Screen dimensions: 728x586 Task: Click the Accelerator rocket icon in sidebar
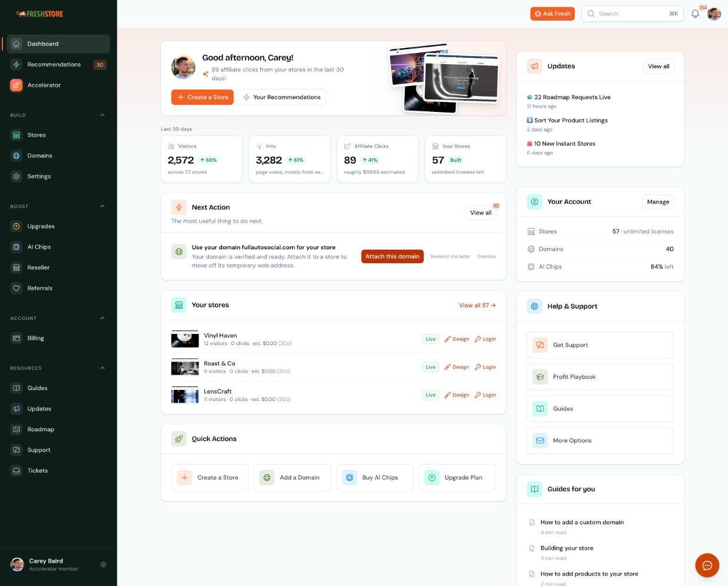(x=16, y=85)
